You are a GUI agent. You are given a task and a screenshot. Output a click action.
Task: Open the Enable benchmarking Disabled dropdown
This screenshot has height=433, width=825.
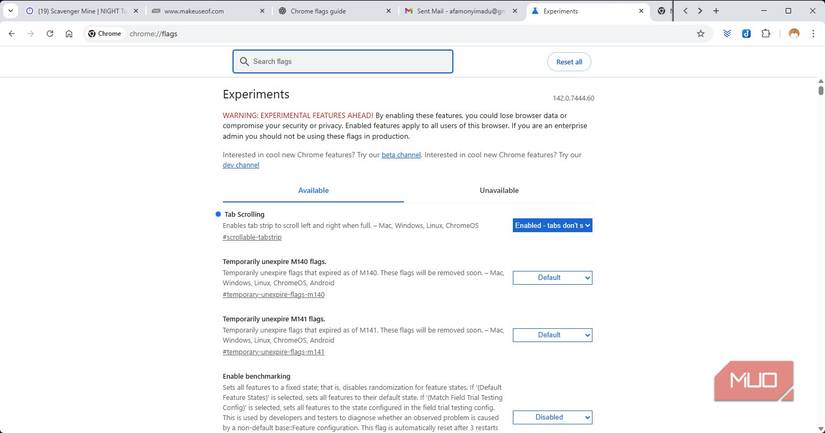pos(552,417)
